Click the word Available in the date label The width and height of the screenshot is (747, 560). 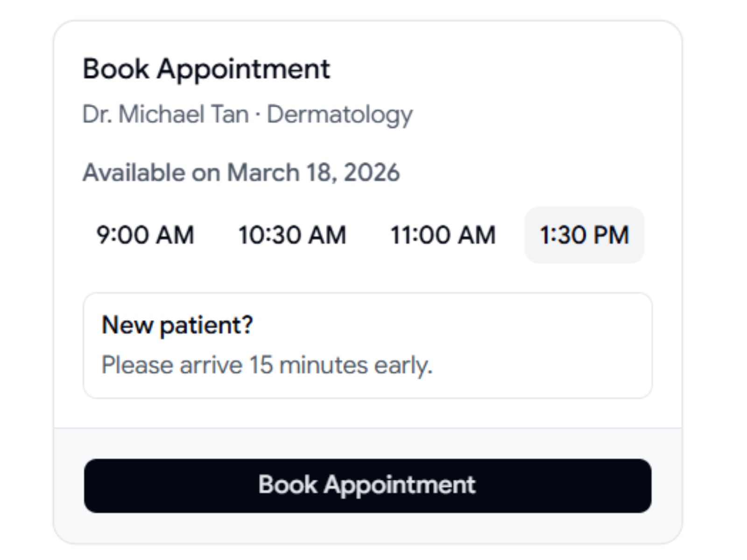(x=134, y=173)
